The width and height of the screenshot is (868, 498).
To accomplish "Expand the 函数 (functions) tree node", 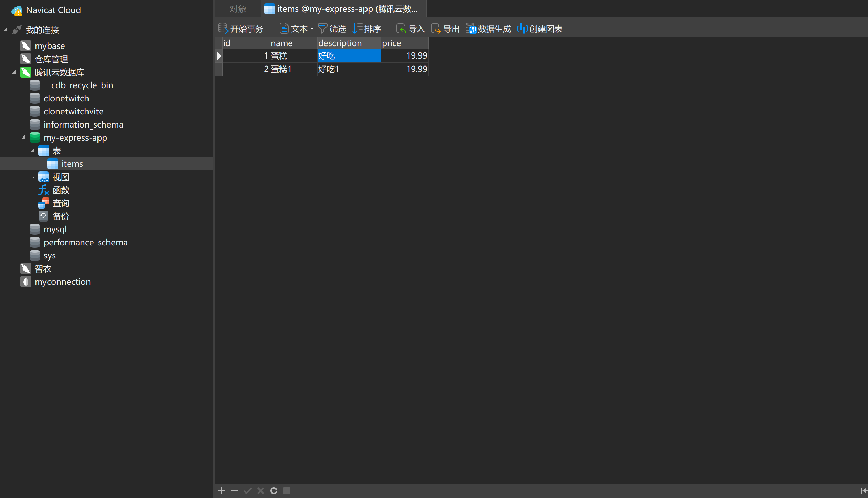I will point(32,190).
